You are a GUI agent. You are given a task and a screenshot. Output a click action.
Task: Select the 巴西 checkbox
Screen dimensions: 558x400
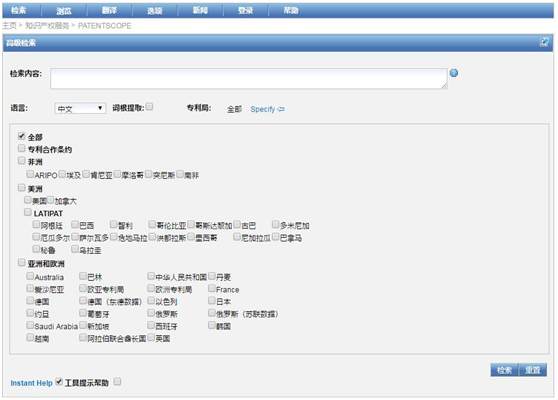coord(75,225)
